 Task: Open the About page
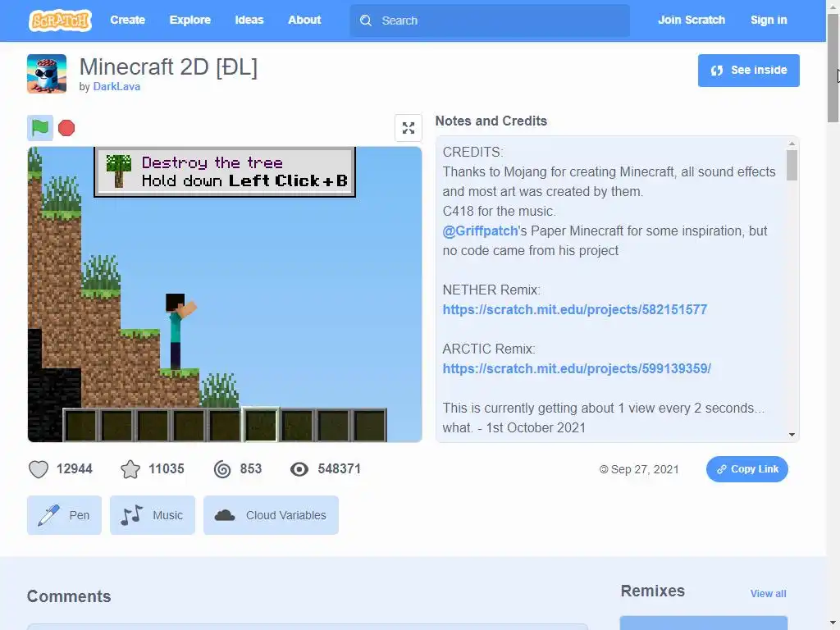[x=304, y=20]
